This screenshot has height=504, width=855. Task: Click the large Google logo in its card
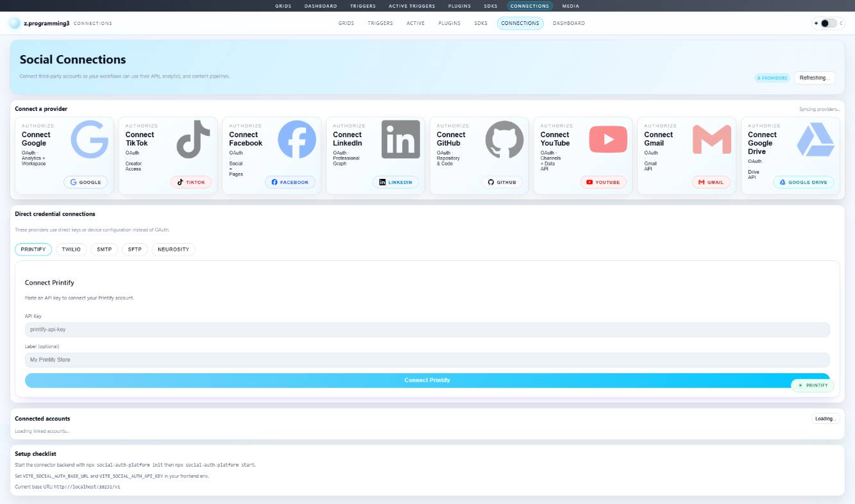coord(90,139)
